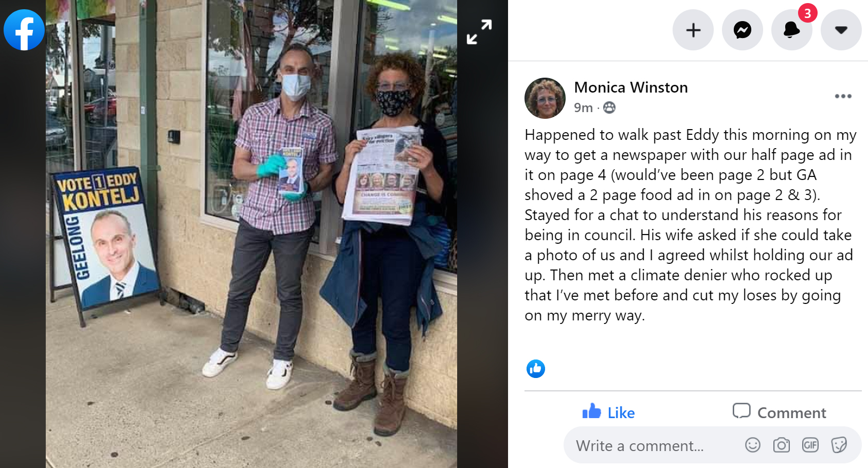868x468 pixels.
Task: View notifications via the bell icon
Action: tap(792, 30)
